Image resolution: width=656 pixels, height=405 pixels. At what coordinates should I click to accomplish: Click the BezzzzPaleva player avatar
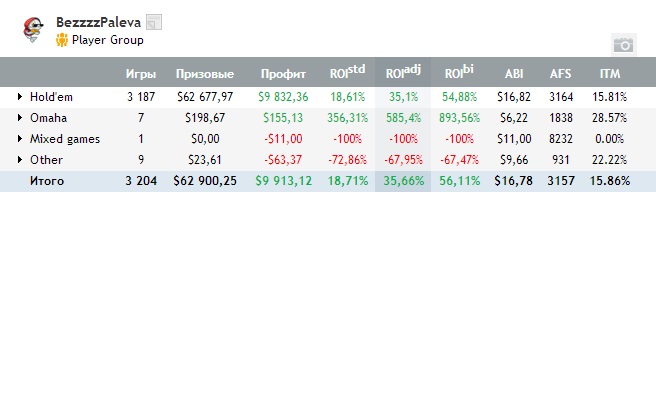(33, 30)
